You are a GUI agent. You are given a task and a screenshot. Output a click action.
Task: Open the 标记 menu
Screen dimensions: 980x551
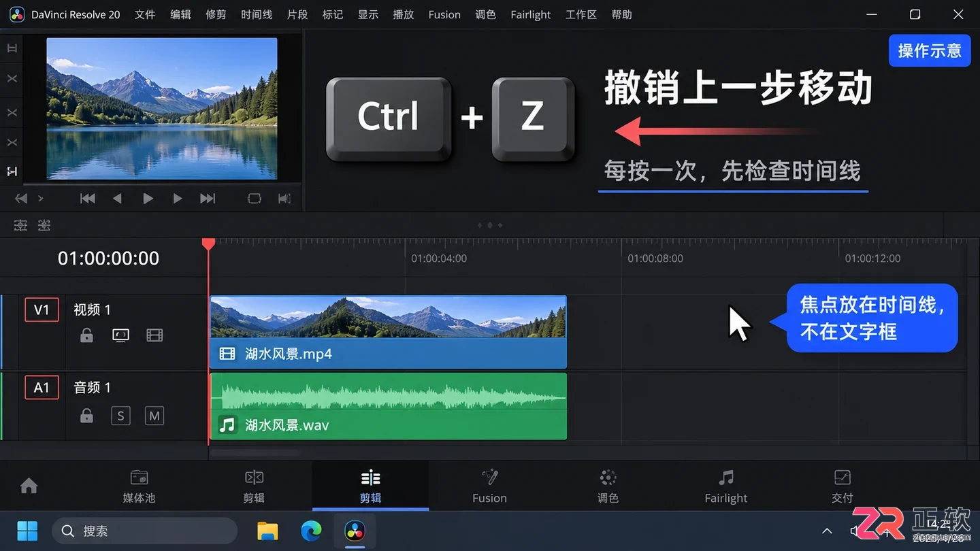click(x=333, y=14)
